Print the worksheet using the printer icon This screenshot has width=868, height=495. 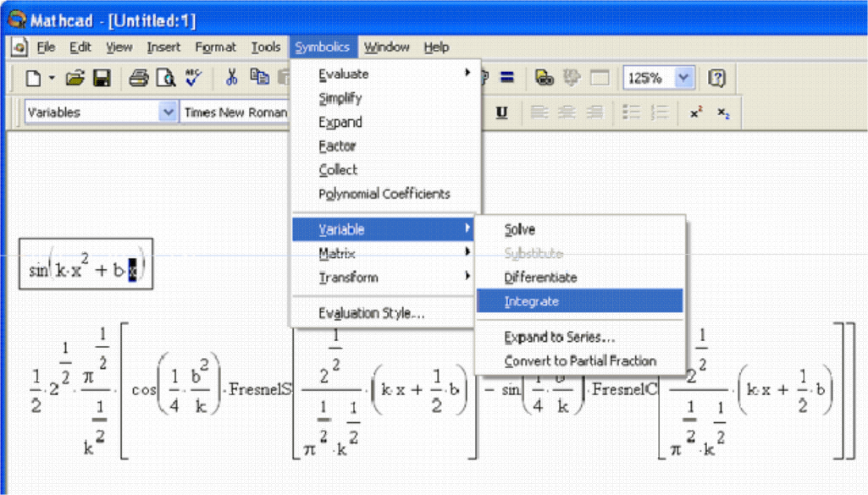(139, 78)
